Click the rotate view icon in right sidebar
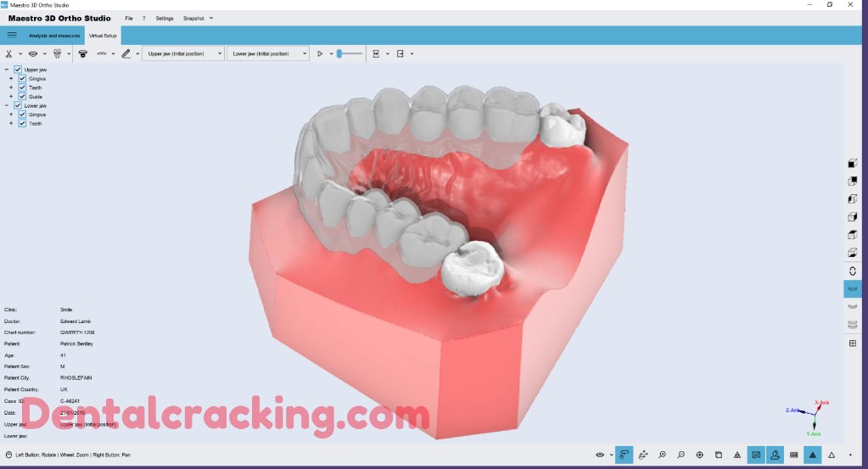Viewport: 868px width, 469px height. [x=852, y=271]
